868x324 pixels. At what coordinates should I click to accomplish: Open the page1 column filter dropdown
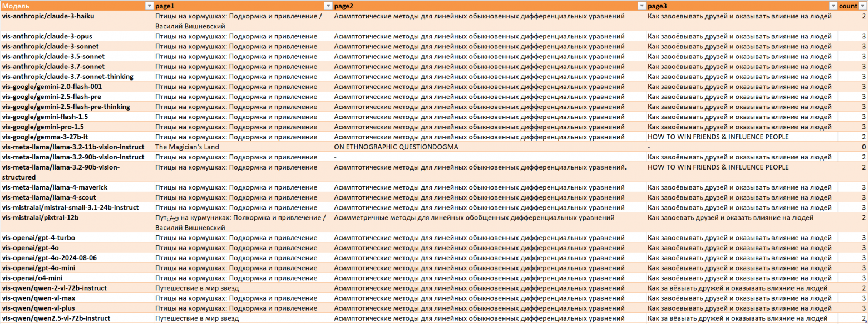pyautogui.click(x=328, y=6)
